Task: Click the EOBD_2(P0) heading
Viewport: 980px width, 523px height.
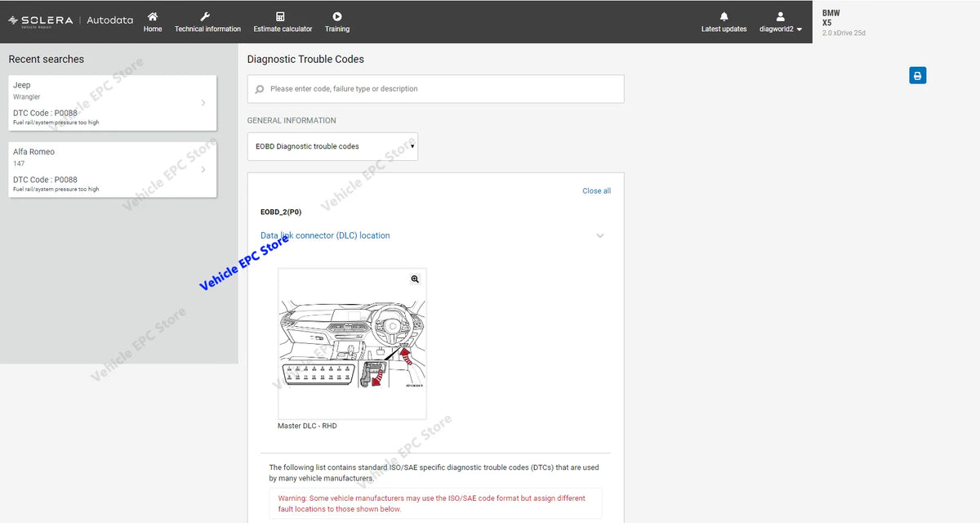Action: click(x=281, y=212)
